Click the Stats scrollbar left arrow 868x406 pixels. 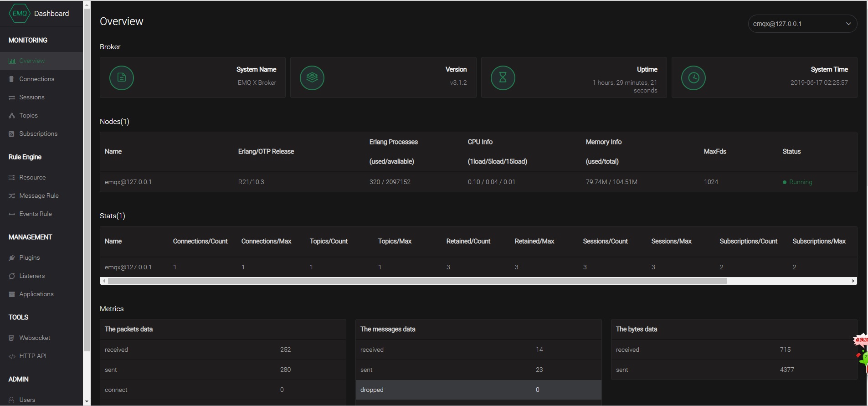point(104,281)
